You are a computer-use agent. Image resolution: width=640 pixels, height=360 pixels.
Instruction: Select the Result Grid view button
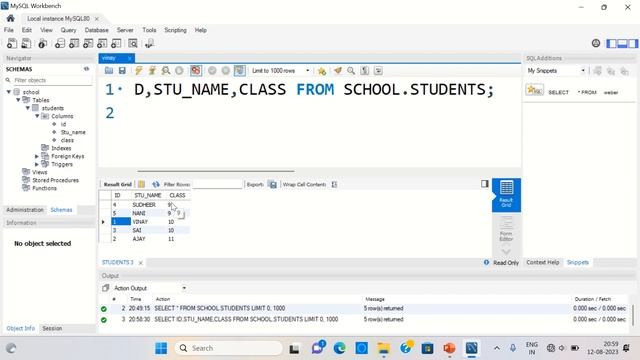point(506,195)
